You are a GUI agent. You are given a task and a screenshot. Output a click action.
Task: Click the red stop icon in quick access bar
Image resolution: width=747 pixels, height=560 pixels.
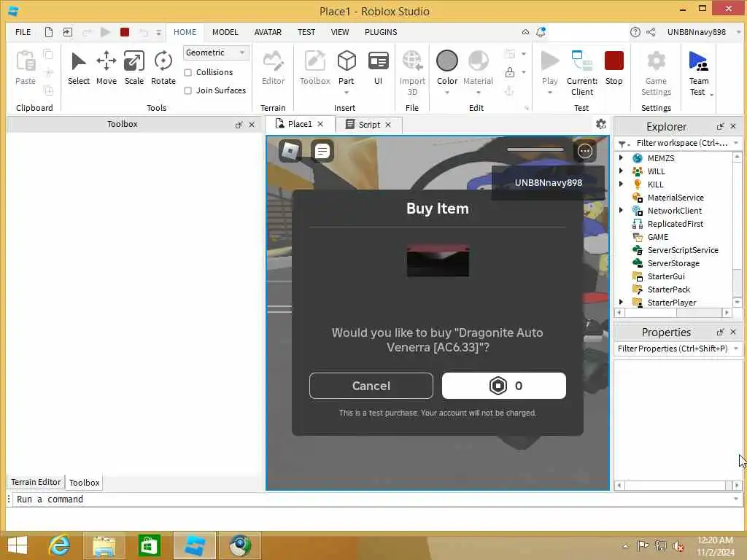[x=125, y=32]
